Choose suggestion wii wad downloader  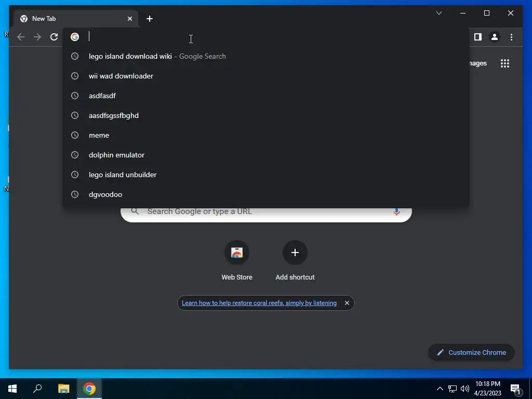(x=266, y=76)
